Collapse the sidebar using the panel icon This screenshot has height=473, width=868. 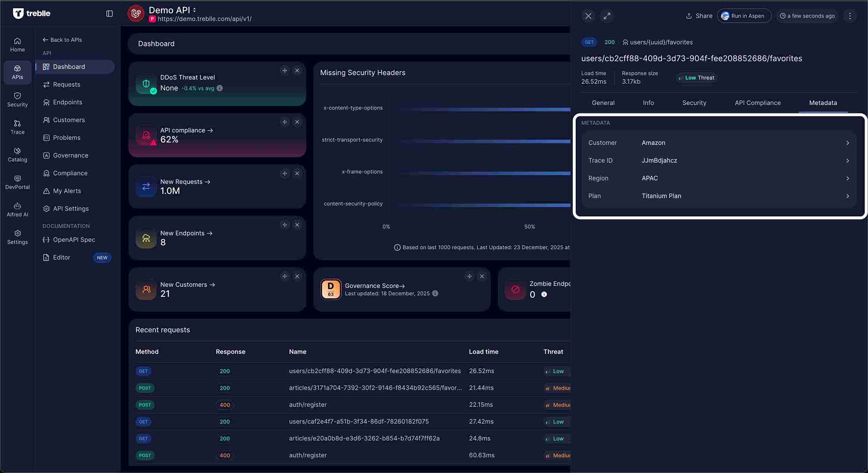109,13
